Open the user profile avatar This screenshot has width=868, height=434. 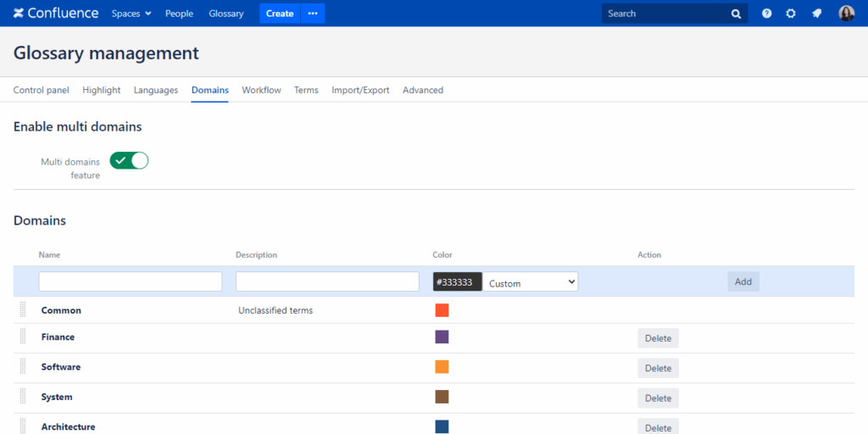pos(846,14)
